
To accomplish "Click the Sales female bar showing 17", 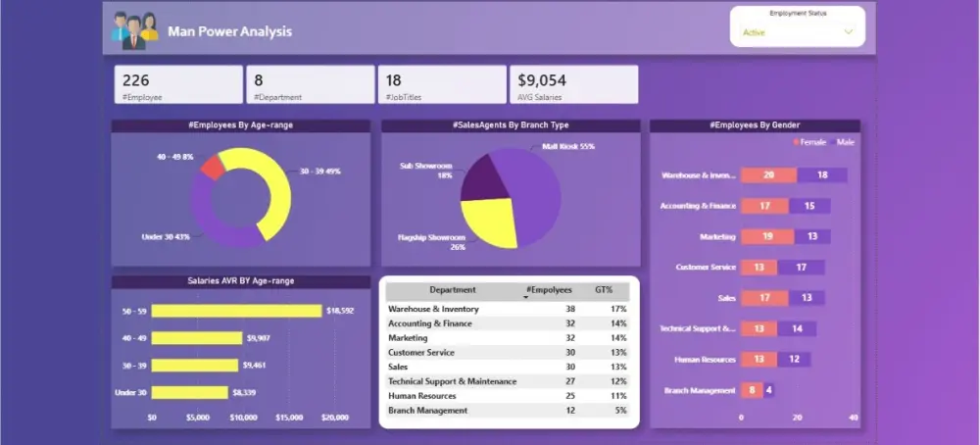I will point(765,298).
